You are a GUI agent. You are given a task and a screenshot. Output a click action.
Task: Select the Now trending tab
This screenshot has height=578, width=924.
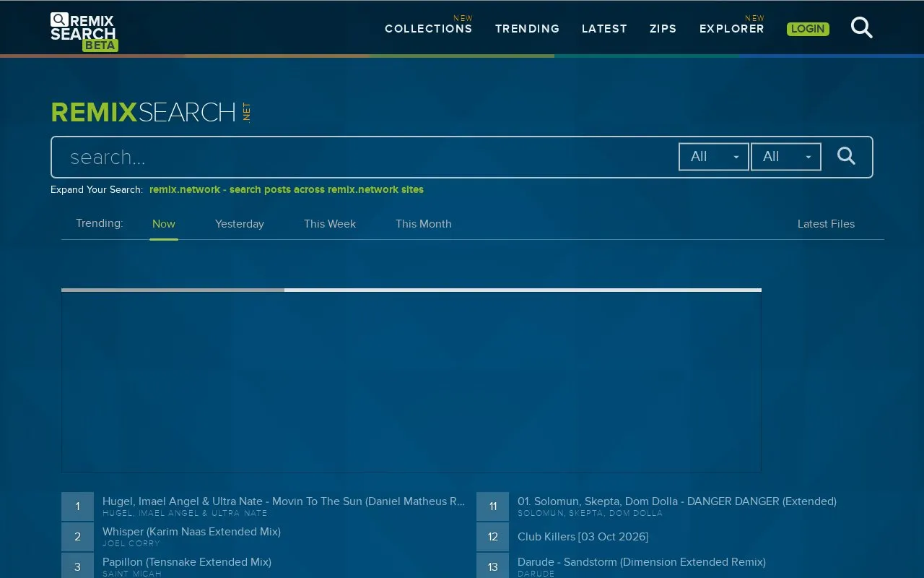click(164, 224)
